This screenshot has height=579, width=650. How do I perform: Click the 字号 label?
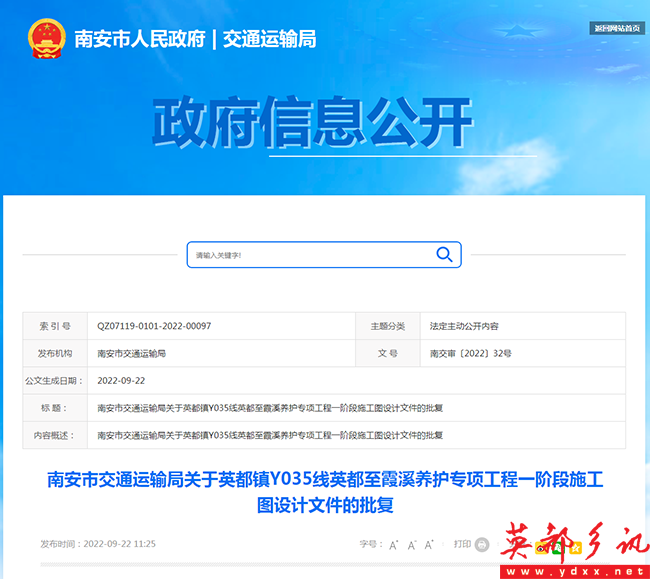pos(371,544)
